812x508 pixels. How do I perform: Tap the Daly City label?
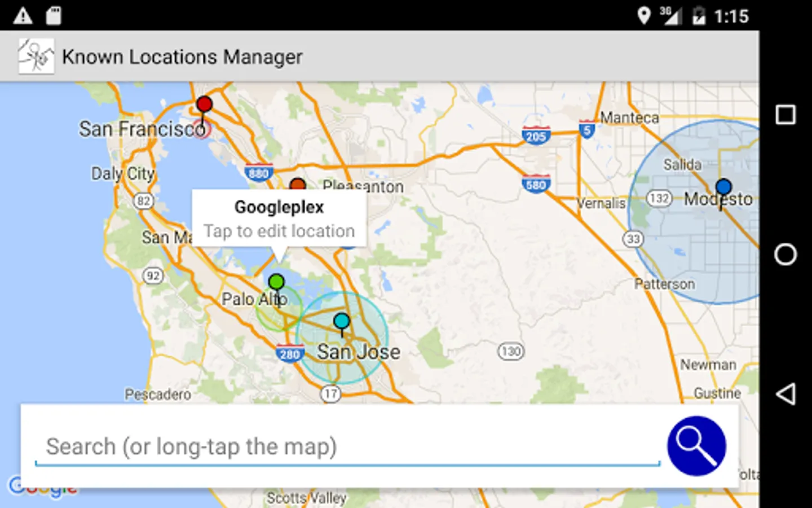pyautogui.click(x=123, y=173)
